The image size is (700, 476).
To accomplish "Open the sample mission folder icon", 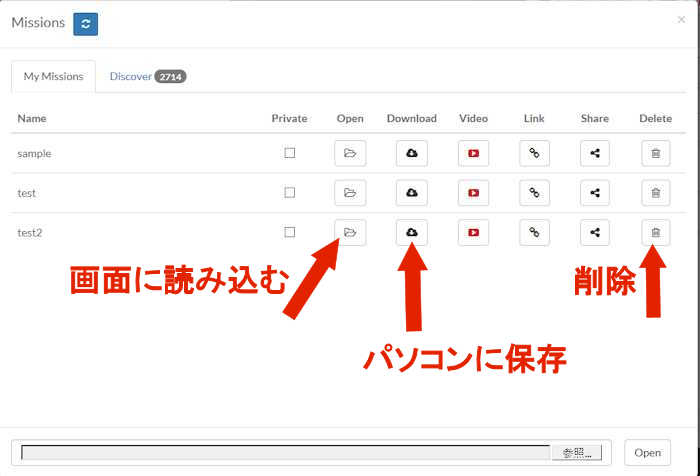I will pos(350,153).
